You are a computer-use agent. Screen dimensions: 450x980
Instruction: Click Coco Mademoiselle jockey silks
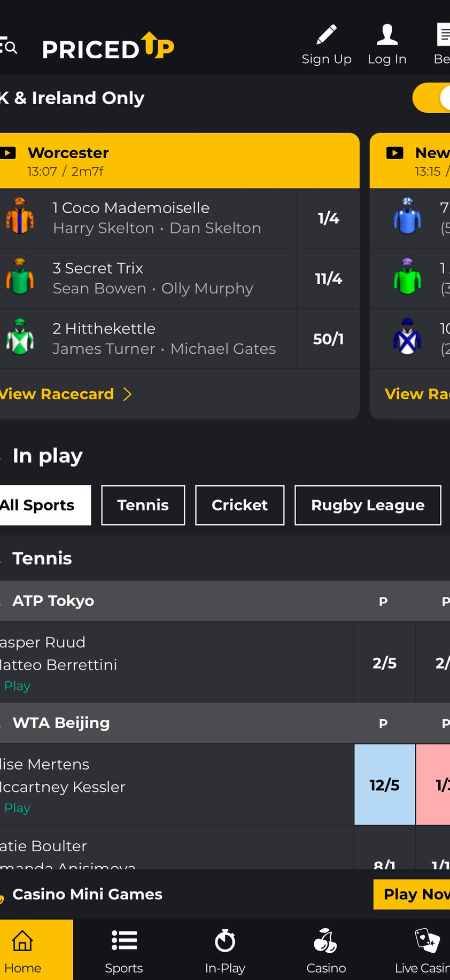click(20, 217)
